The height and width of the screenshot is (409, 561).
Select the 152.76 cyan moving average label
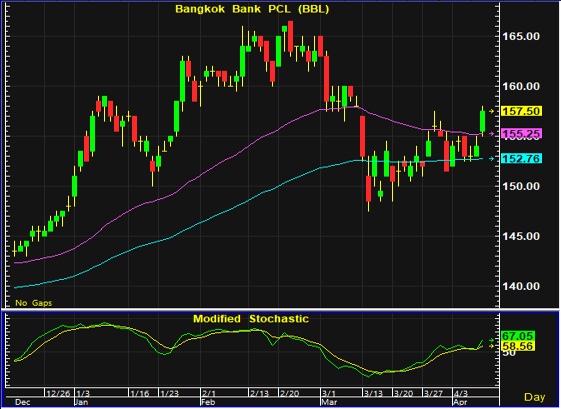coord(522,158)
